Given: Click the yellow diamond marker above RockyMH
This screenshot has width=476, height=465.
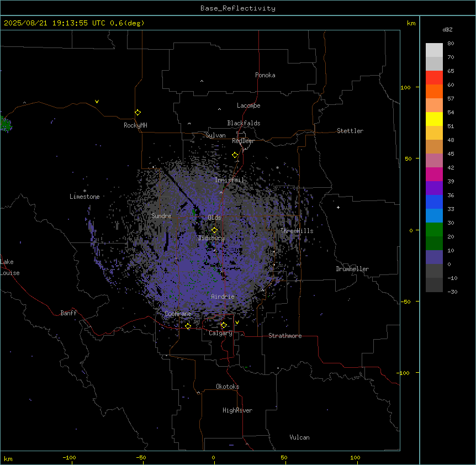Looking at the screenshot, I should point(138,113).
